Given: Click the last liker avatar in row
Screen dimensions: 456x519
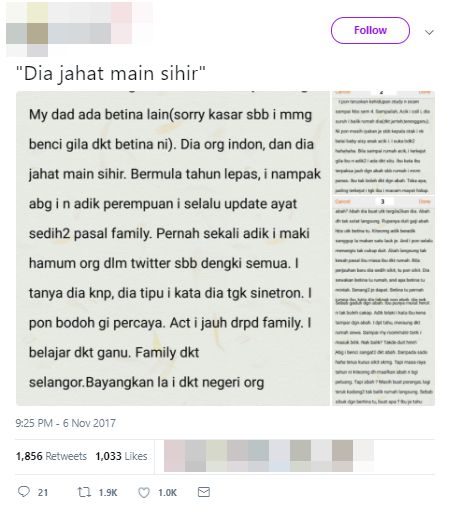Looking at the screenshot, I should 363,456.
